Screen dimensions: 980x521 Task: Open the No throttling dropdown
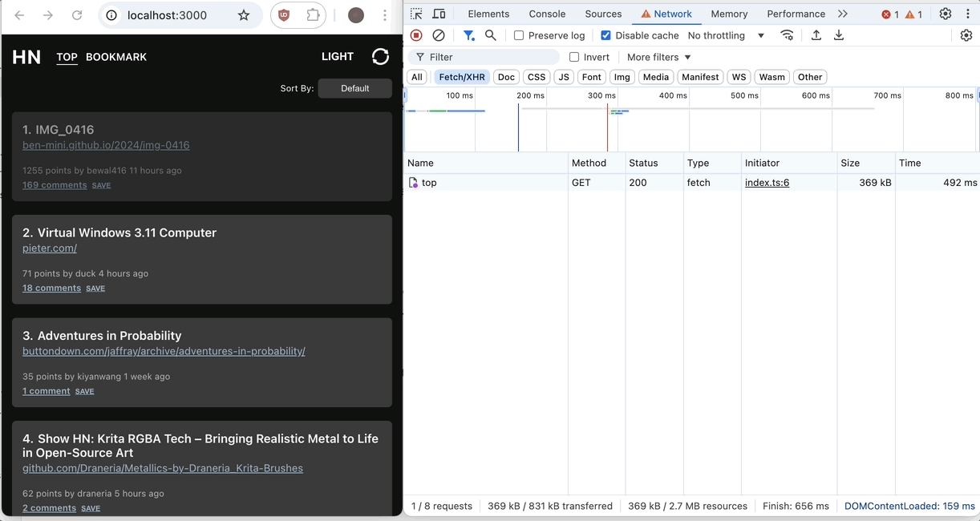click(x=726, y=35)
